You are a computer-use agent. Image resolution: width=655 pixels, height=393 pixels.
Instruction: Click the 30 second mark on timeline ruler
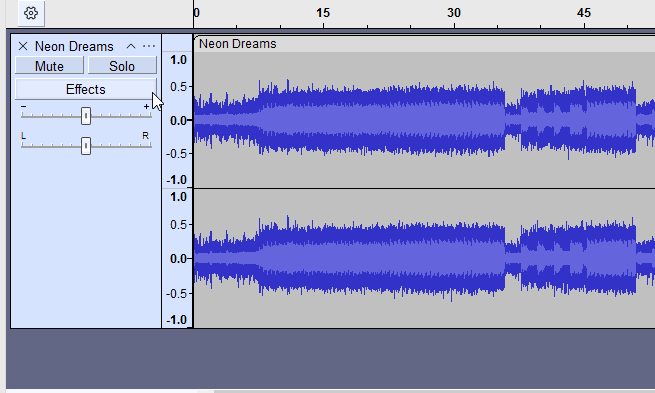[x=454, y=13]
